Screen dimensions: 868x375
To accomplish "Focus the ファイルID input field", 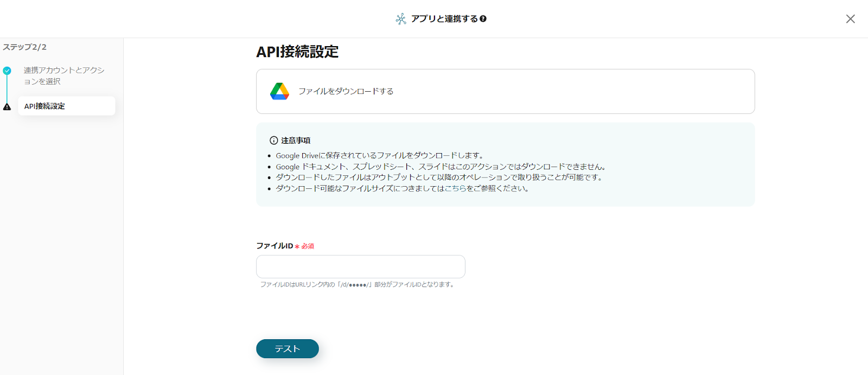I will 360,266.
